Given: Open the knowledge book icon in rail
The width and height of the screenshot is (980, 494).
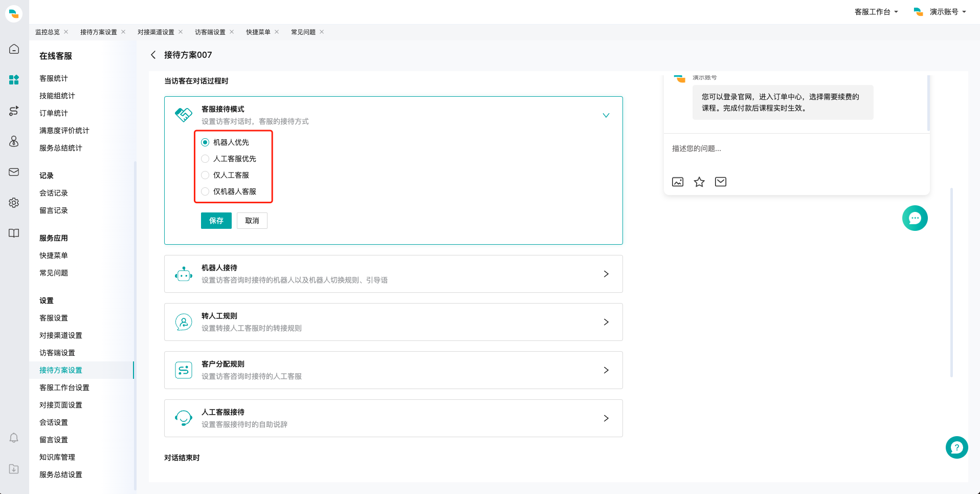Looking at the screenshot, I should click(x=14, y=233).
